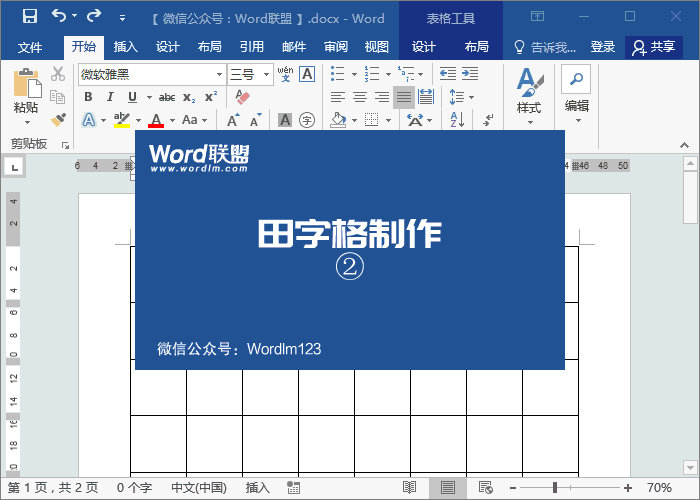Open the 文件 menu
The image size is (700, 500).
click(x=30, y=47)
